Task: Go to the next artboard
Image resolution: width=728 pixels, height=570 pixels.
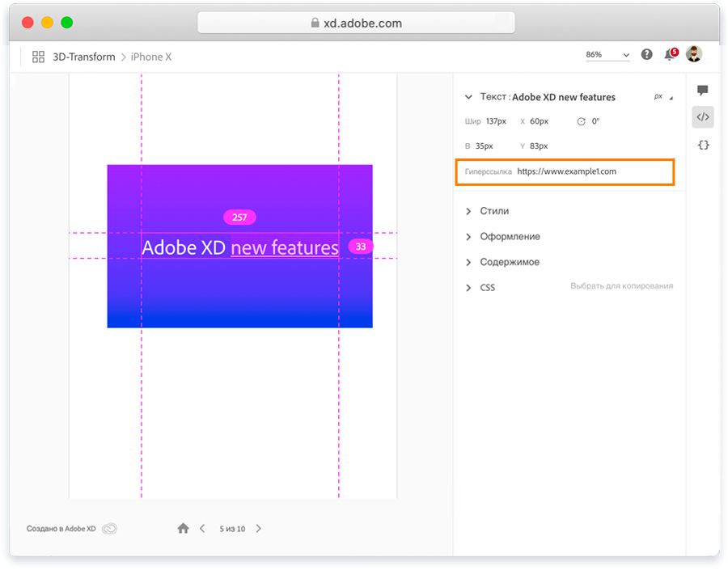Action: tap(259, 529)
